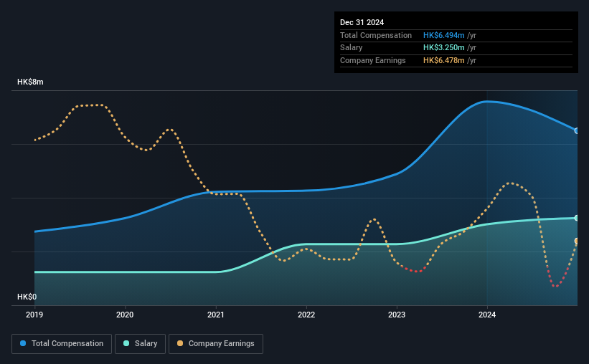Screen dimensions: 589x364
Task: Select the 2020 x-axis label
Action: [125, 315]
